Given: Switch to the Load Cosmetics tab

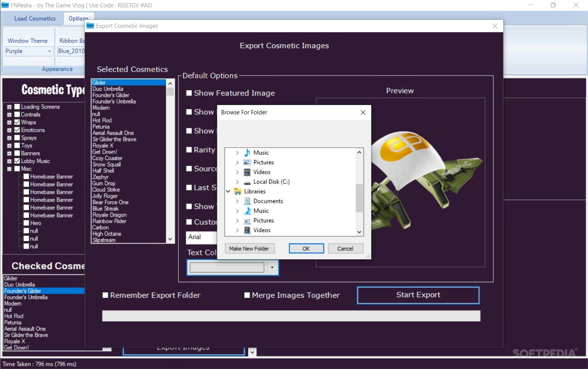Looking at the screenshot, I should [x=35, y=19].
